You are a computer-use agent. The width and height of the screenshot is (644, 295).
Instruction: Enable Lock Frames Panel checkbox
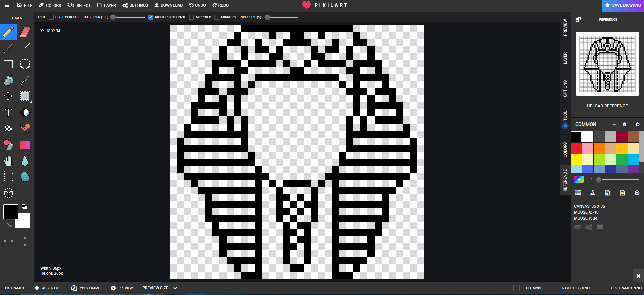point(601,288)
